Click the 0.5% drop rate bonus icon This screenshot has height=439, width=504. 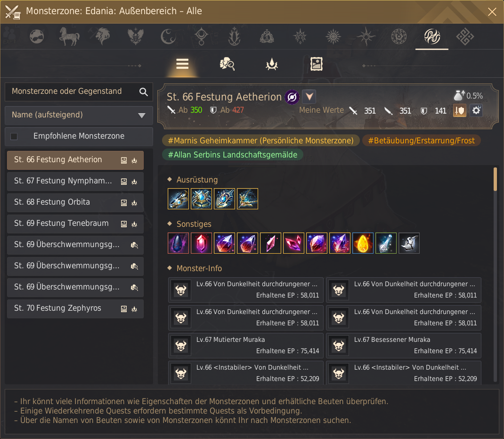pos(459,96)
